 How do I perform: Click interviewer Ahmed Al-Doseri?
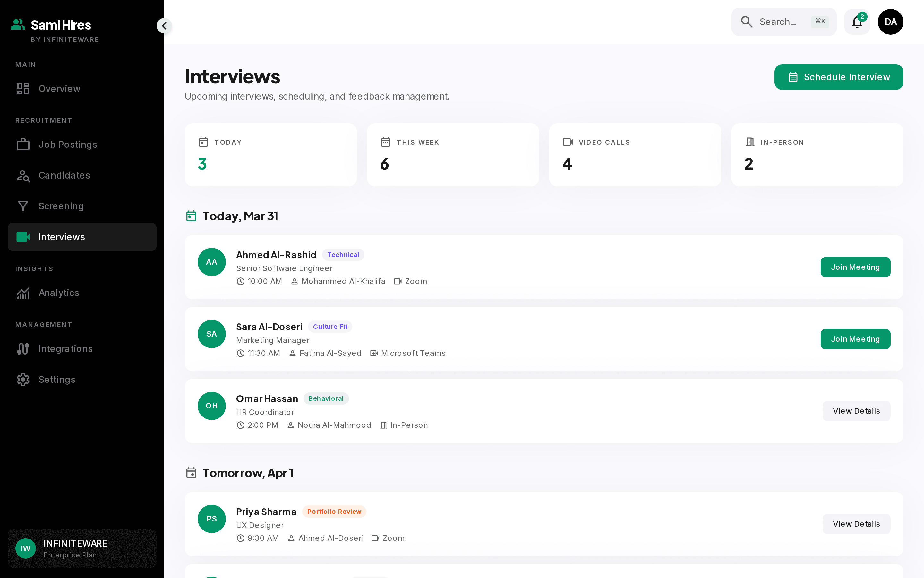point(331,538)
